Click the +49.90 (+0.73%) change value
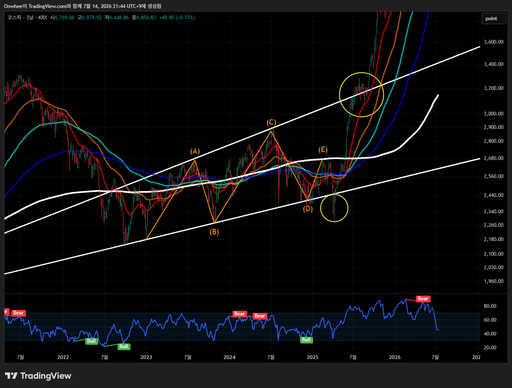512x388 pixels. (177, 17)
